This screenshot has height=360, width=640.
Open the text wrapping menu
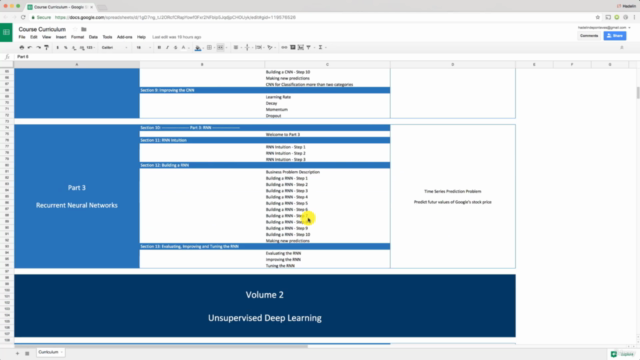coord(258,47)
